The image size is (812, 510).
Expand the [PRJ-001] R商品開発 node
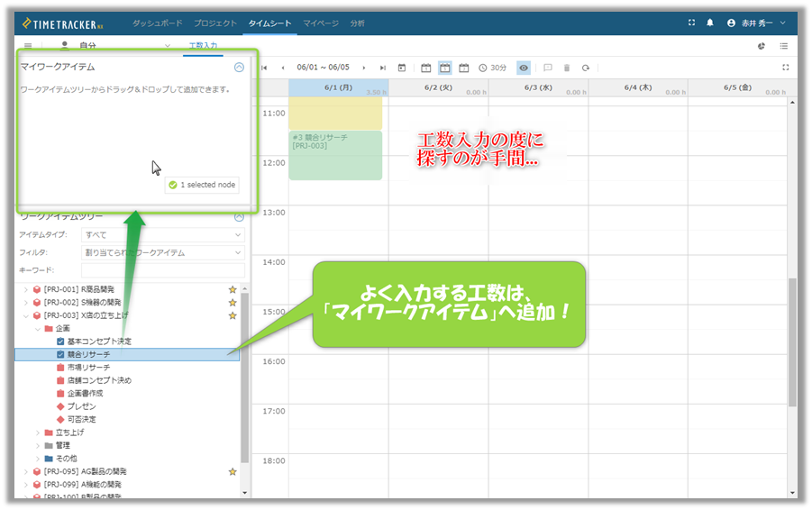coord(26,289)
